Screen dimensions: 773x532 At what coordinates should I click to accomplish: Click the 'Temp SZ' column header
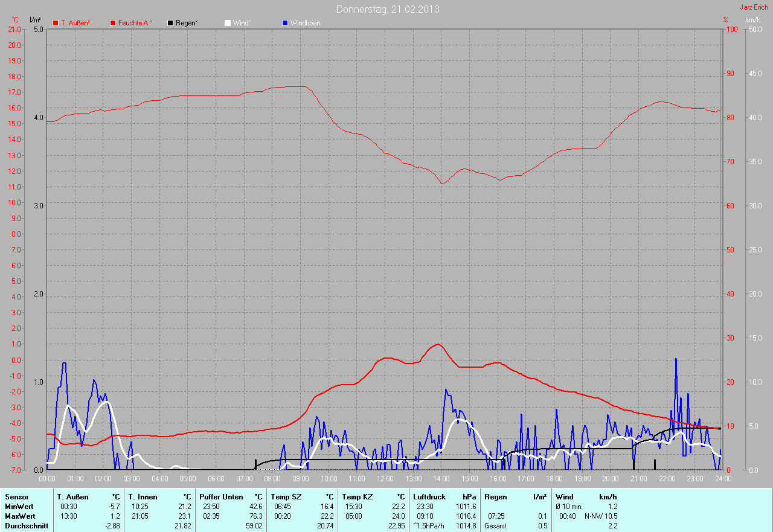pyautogui.click(x=286, y=497)
